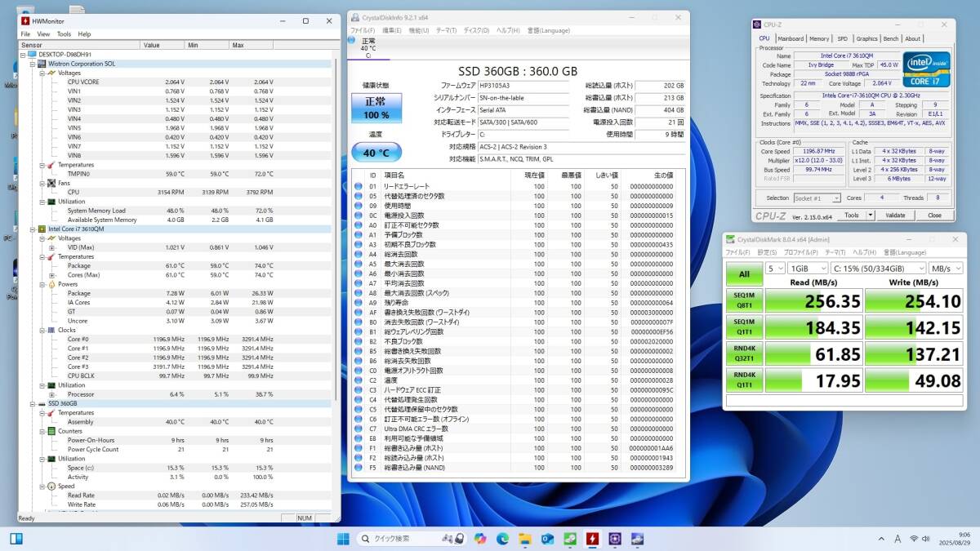Open Outlook from the taskbar
980x551 pixels.
click(x=547, y=539)
